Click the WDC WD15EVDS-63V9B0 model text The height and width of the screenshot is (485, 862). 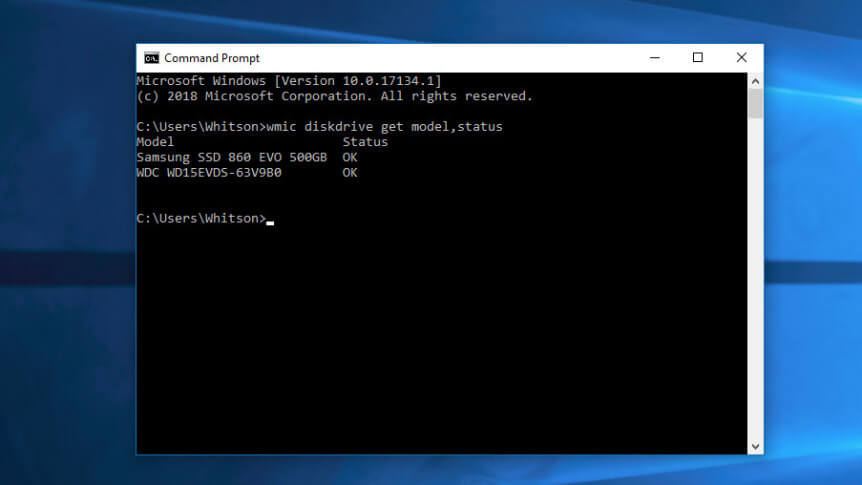208,172
